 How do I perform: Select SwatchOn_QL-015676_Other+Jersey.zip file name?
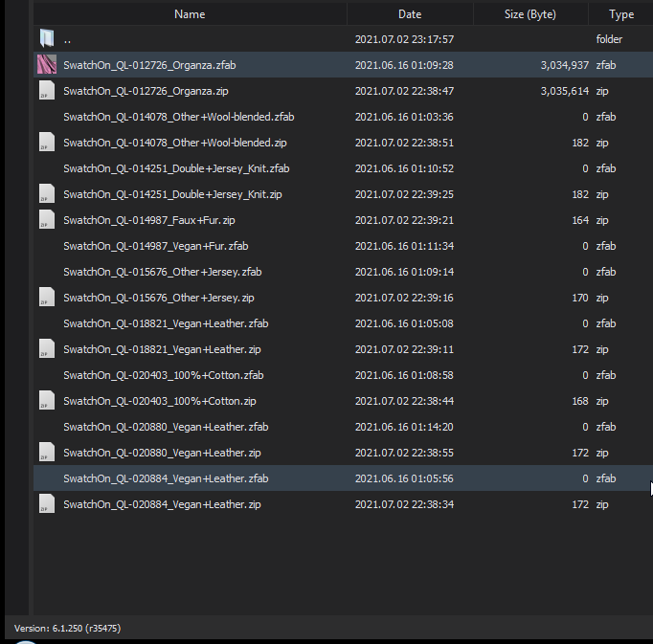(159, 298)
